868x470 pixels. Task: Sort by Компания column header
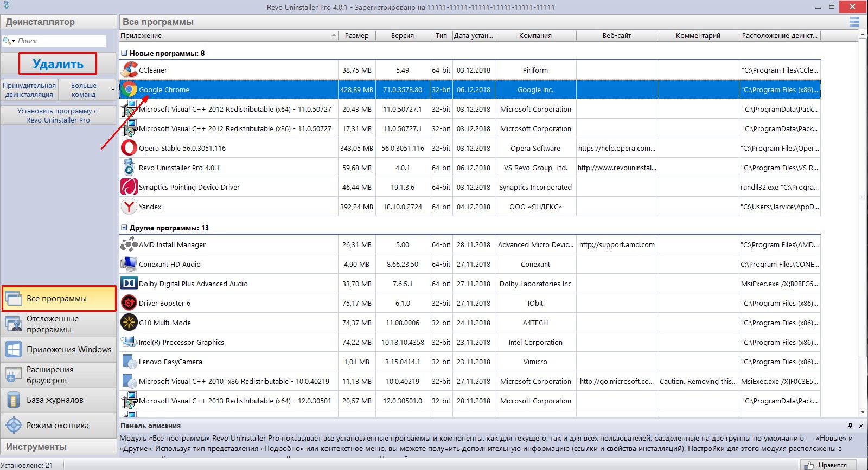click(535, 35)
